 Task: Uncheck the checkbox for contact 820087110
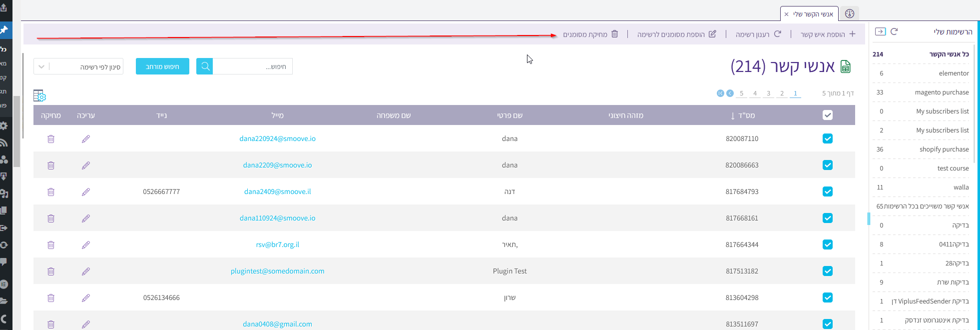point(827,139)
